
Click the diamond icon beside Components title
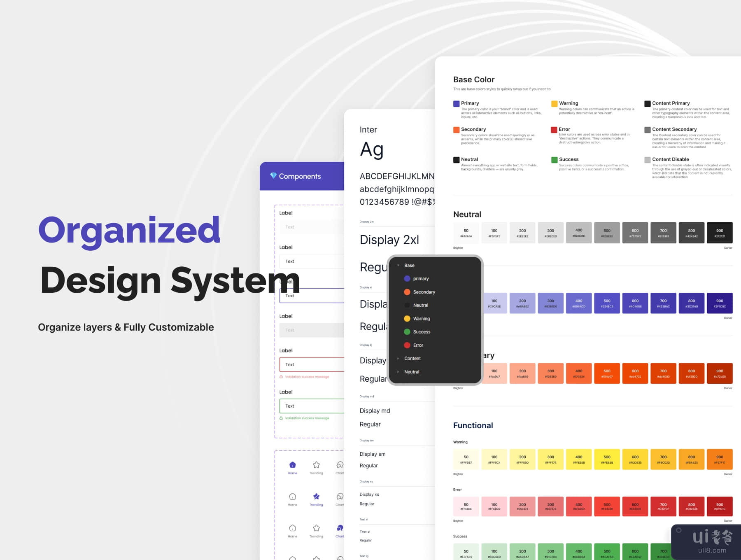pyautogui.click(x=273, y=176)
